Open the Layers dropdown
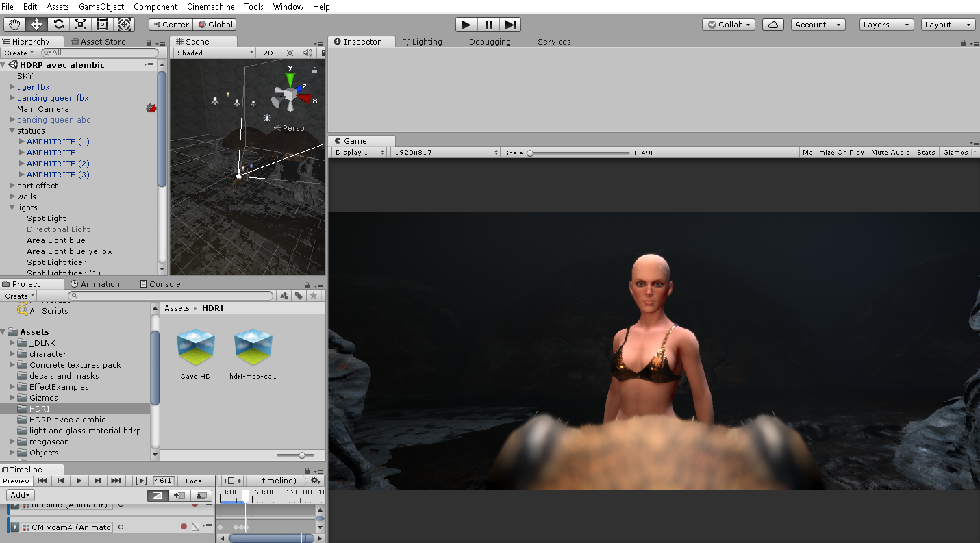This screenshot has width=980, height=543. tap(886, 25)
